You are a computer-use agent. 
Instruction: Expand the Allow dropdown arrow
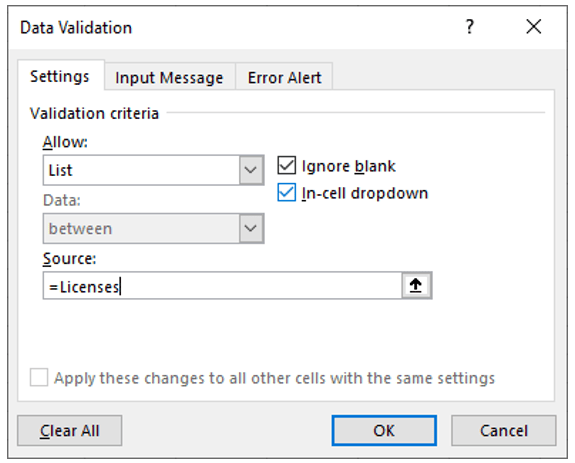pyautogui.click(x=251, y=170)
